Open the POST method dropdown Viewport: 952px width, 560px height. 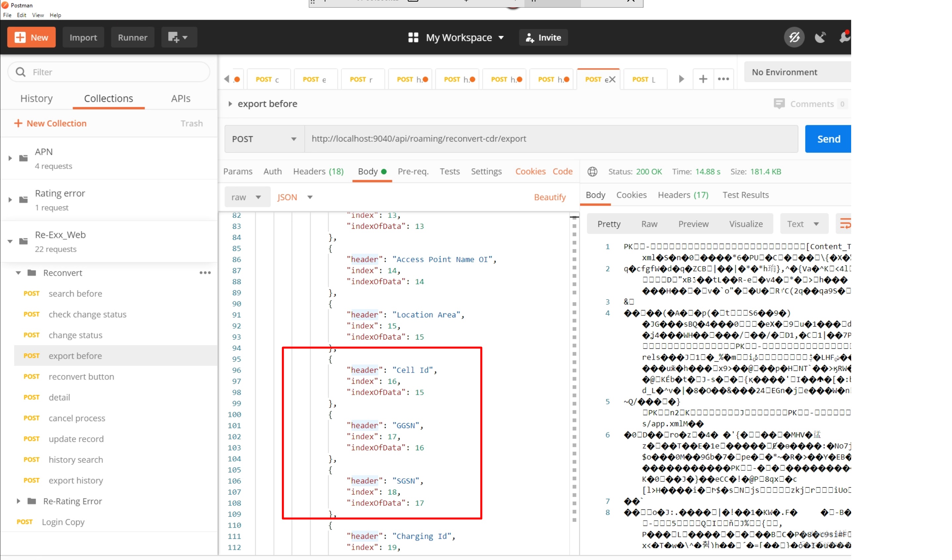point(264,139)
